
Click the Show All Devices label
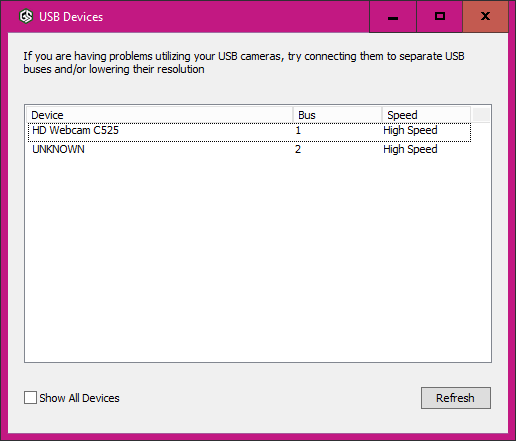coord(79,398)
